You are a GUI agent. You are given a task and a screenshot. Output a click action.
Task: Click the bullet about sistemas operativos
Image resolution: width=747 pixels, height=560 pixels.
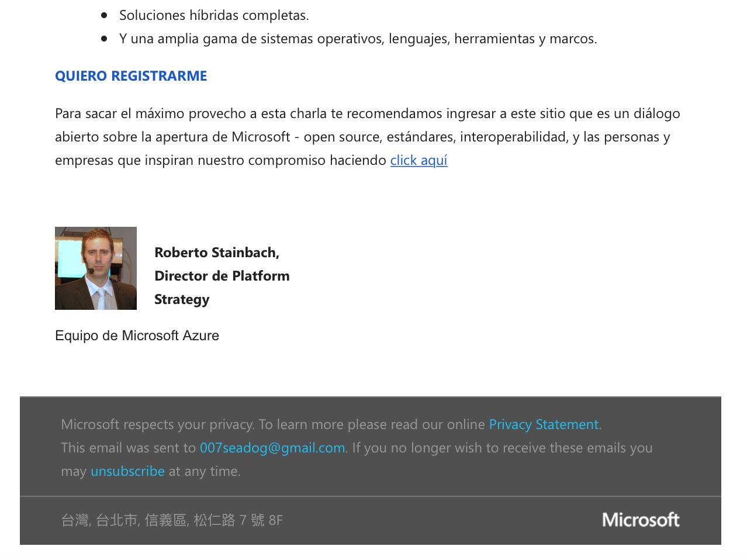click(358, 39)
